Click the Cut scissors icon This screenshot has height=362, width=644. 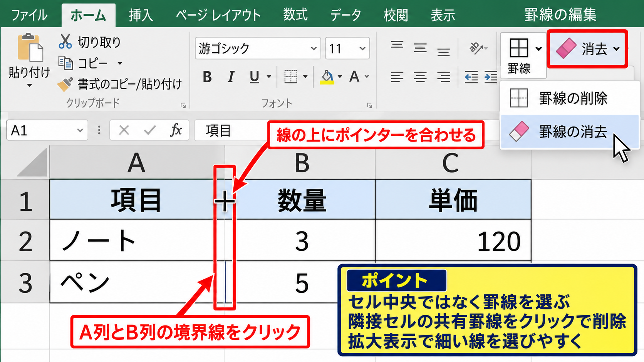(65, 41)
